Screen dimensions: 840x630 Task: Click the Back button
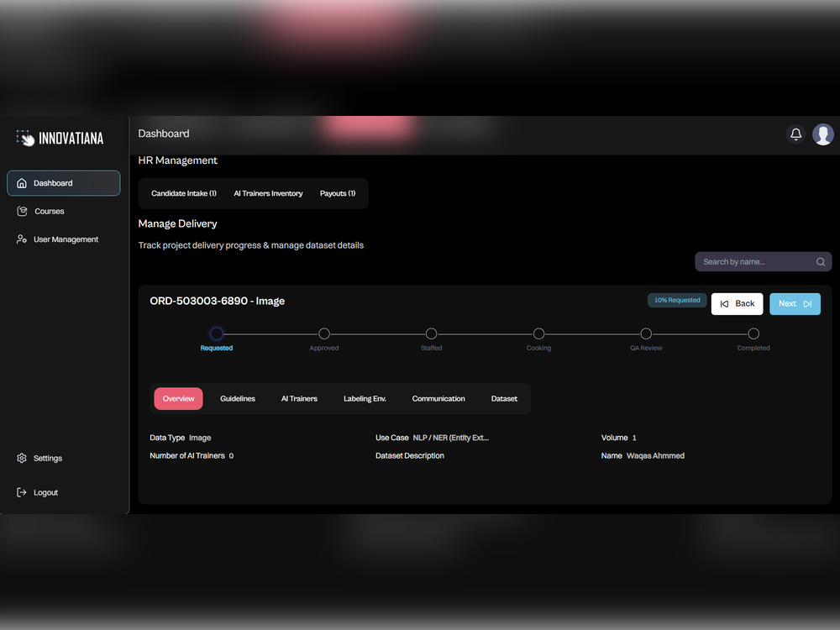[x=738, y=304]
